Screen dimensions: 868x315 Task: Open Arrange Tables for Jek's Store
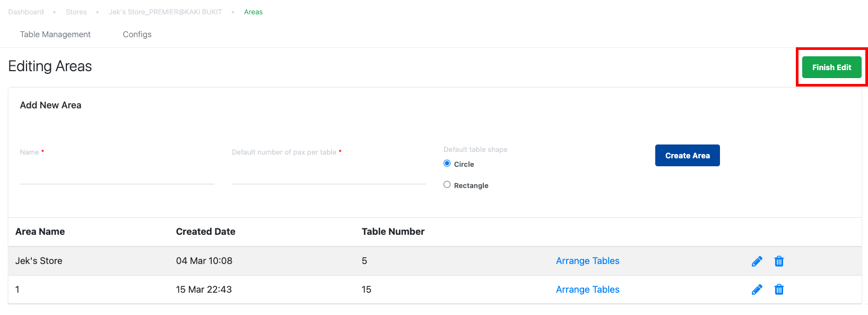pyautogui.click(x=588, y=261)
